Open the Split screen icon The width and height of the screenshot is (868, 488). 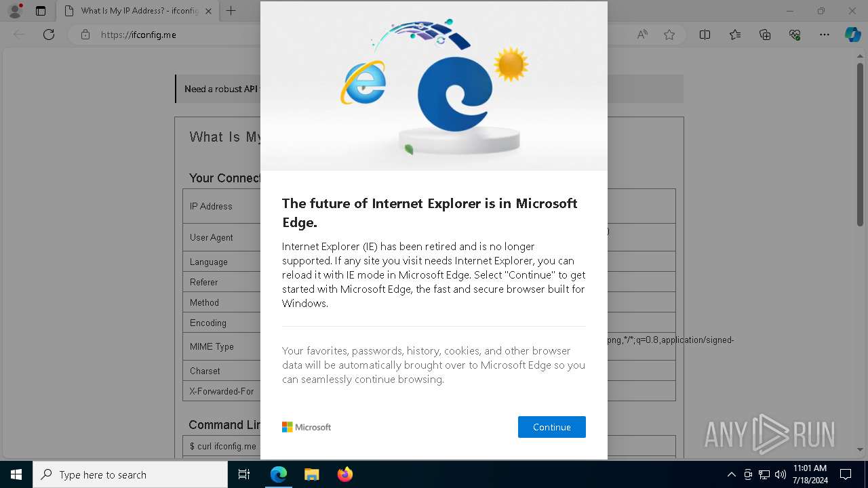(x=705, y=35)
